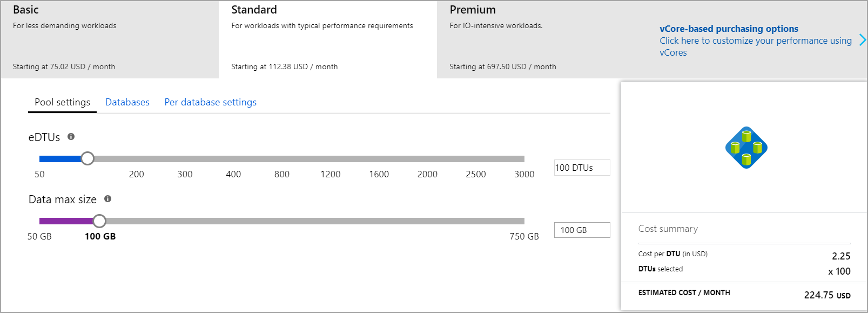Click the eDTUs slider handle
This screenshot has height=313, width=868.
pyautogui.click(x=88, y=158)
